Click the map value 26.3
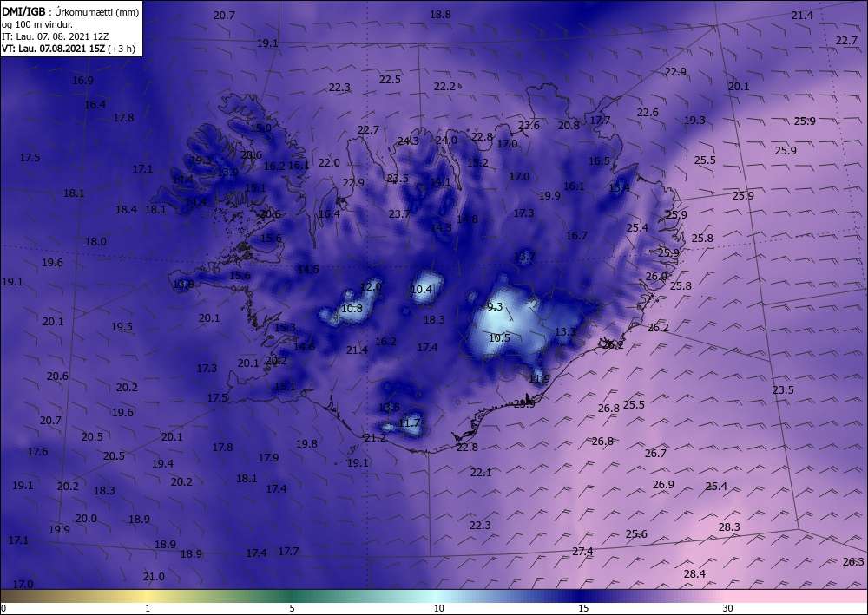 [853, 562]
